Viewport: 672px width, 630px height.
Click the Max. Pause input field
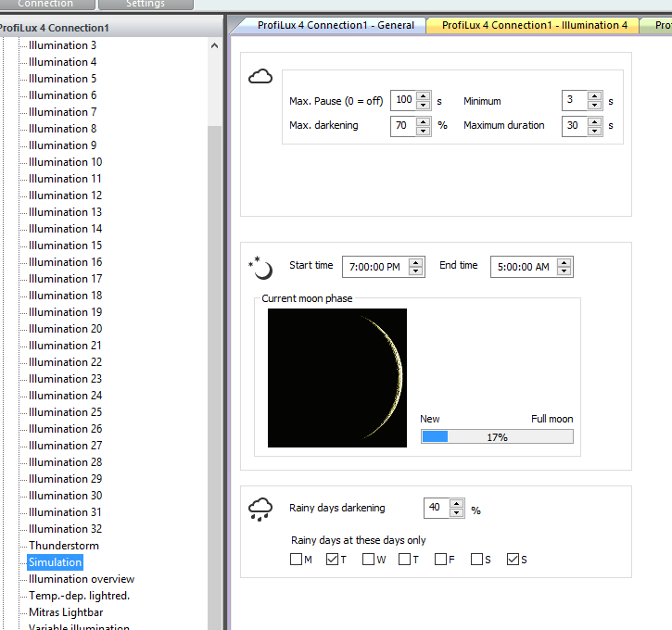pos(404,101)
